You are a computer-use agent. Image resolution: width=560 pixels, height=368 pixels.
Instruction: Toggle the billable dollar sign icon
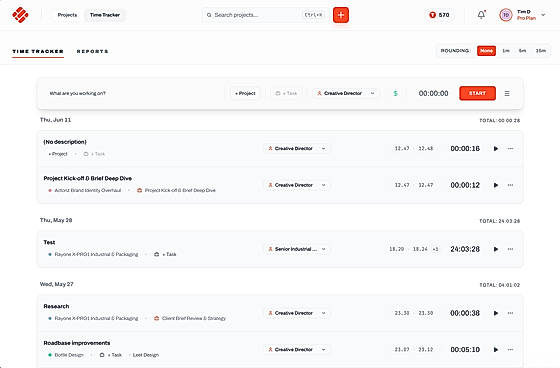click(395, 93)
